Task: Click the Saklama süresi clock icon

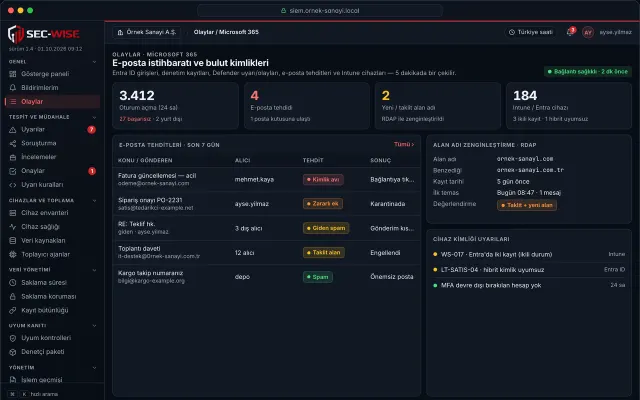Action: click(13, 282)
